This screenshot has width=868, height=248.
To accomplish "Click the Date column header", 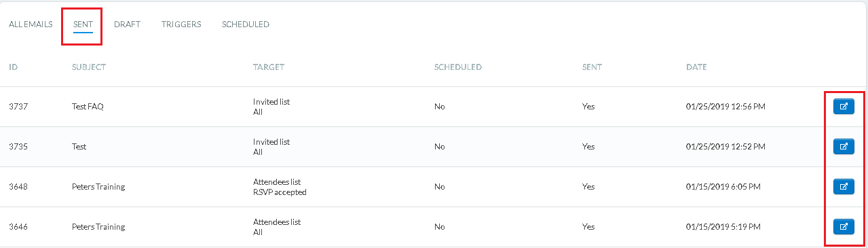I will [696, 67].
